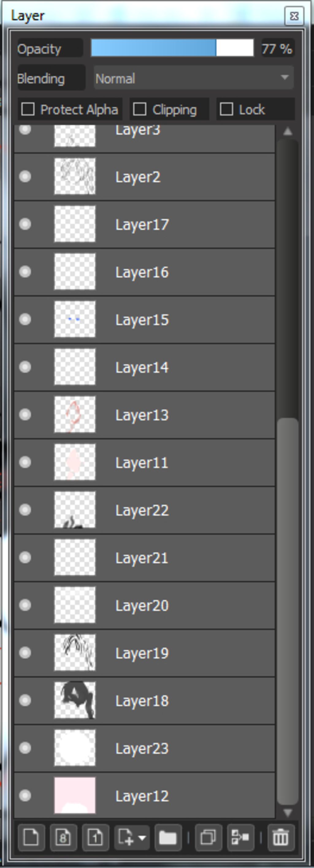Close the Layer panel
This screenshot has height=868, width=314.
tap(294, 16)
